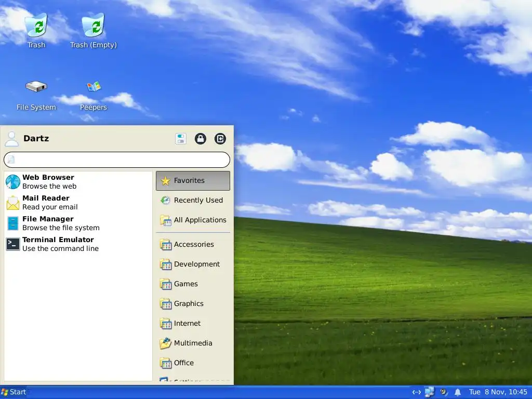
Task: Open the Peepers desktop icon
Action: pyautogui.click(x=94, y=95)
